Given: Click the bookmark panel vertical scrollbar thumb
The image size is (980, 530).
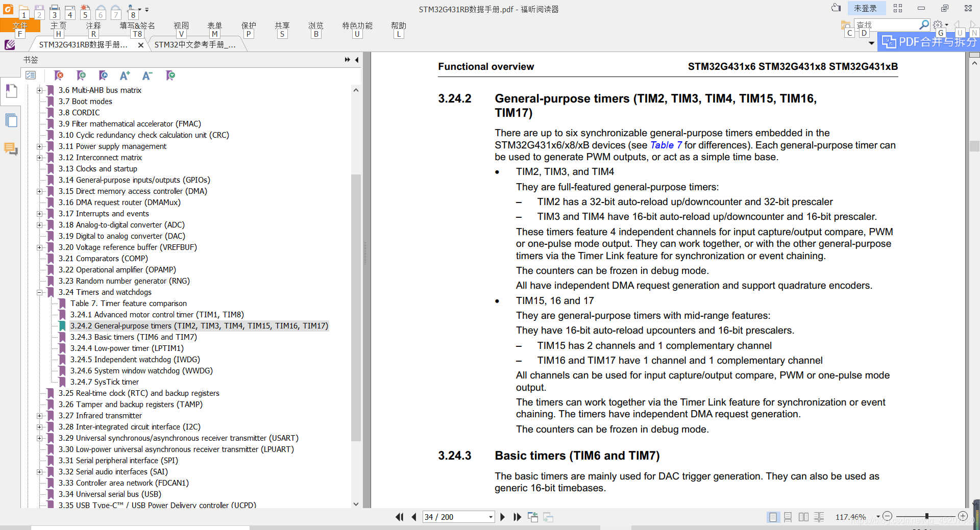Looking at the screenshot, I should pos(356,307).
